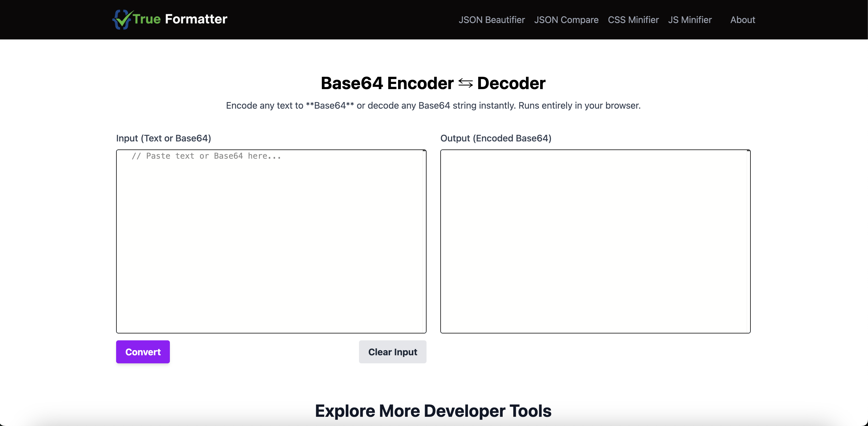Go to JSON Compare tool
The height and width of the screenshot is (426, 868).
click(x=566, y=20)
